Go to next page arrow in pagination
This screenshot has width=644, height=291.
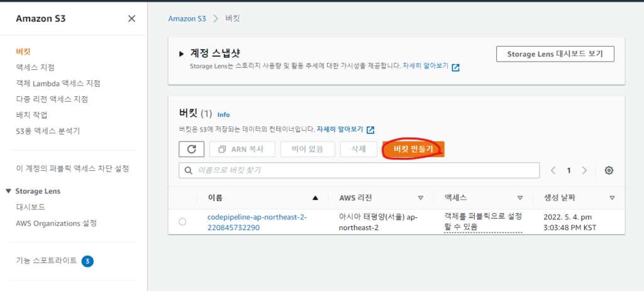[x=584, y=170]
